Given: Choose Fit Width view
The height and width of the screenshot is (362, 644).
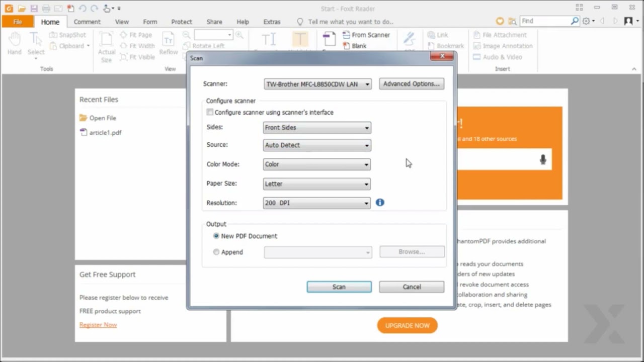Looking at the screenshot, I should pos(137,46).
